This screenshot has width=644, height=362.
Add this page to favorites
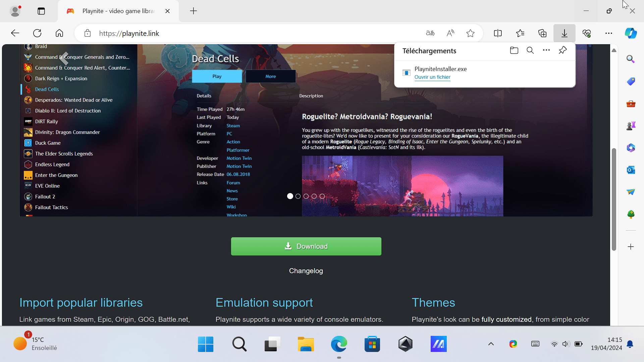pyautogui.click(x=471, y=33)
